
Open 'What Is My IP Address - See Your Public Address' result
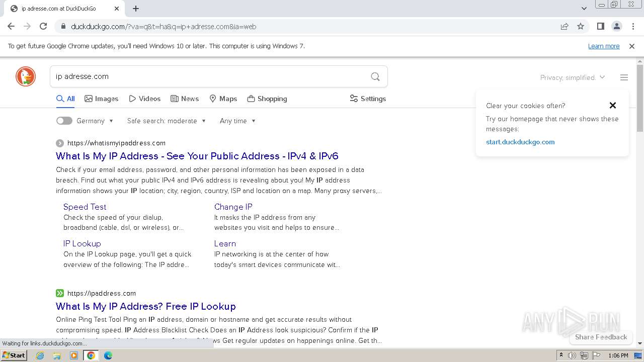[x=197, y=156]
